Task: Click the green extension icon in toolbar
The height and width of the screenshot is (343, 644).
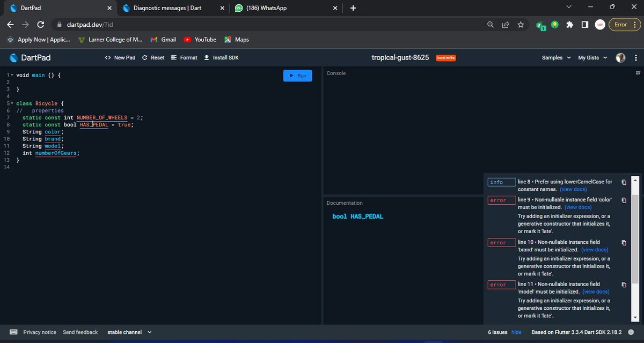Action: click(x=541, y=25)
